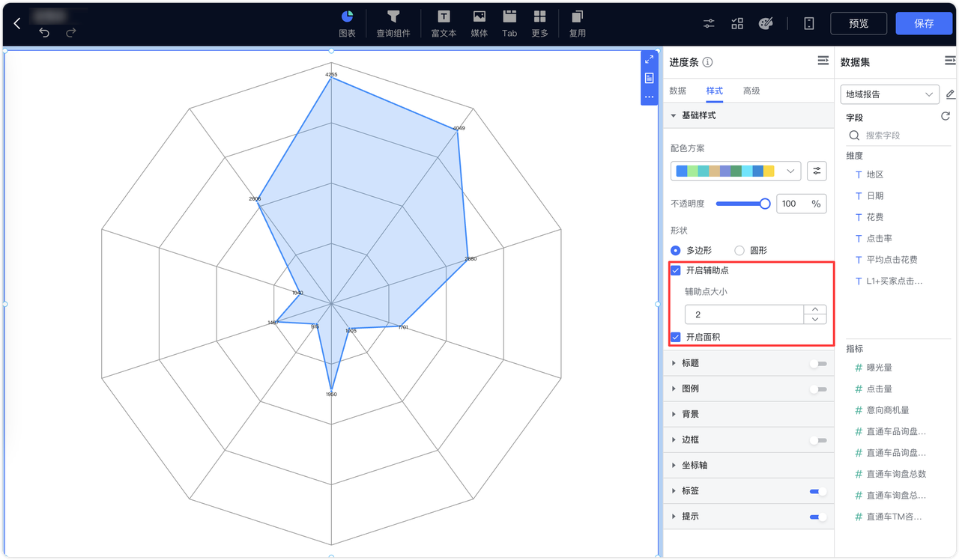959x560 pixels.
Task: Open the 更多 components menu
Action: pos(539,24)
